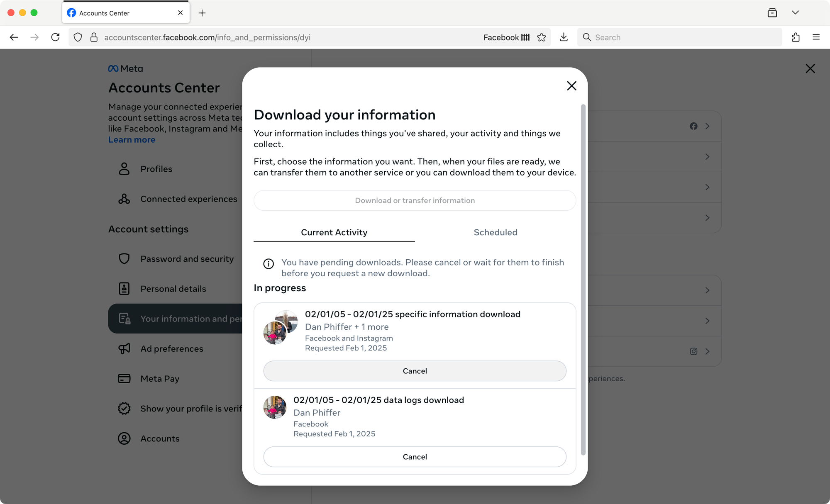Click Download or transfer information button
830x504 pixels.
point(415,200)
